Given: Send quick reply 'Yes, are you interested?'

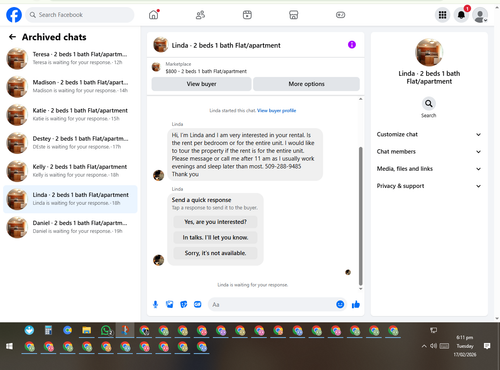Looking at the screenshot, I should 215,222.
